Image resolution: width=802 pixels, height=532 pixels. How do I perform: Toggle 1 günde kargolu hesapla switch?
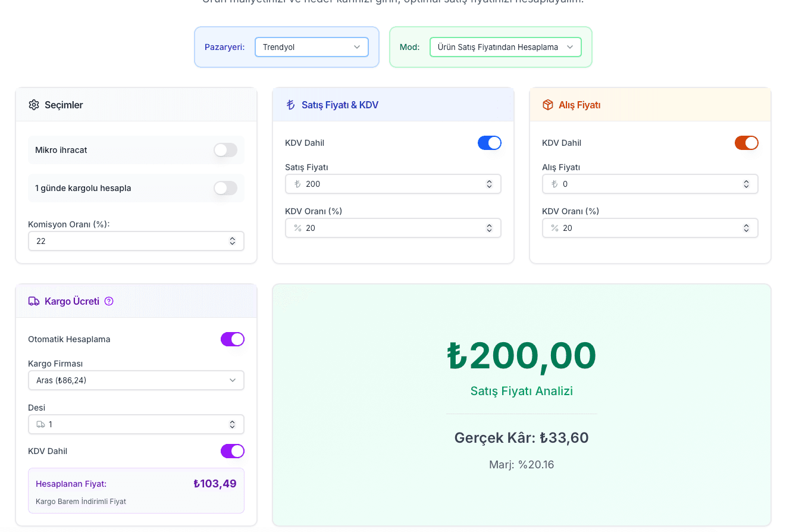point(225,189)
